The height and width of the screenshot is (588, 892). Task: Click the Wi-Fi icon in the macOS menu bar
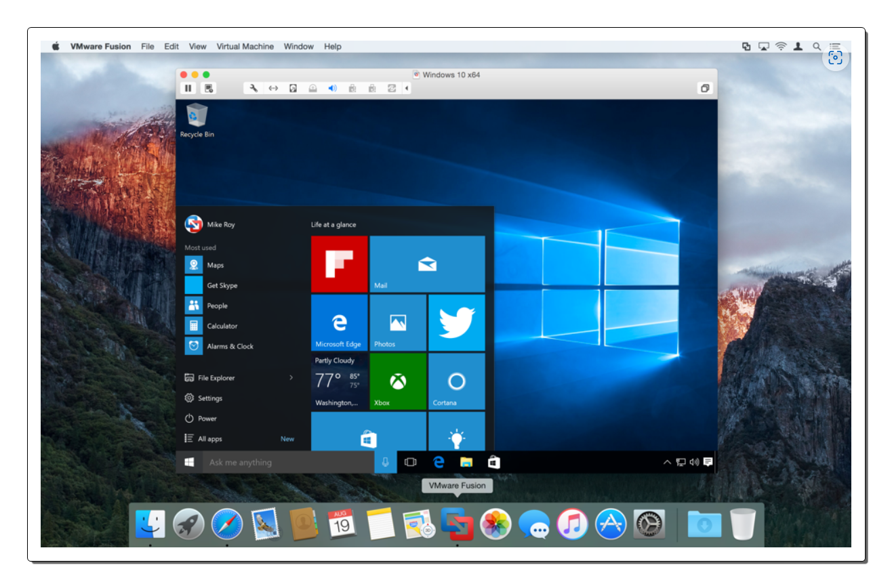pos(781,46)
